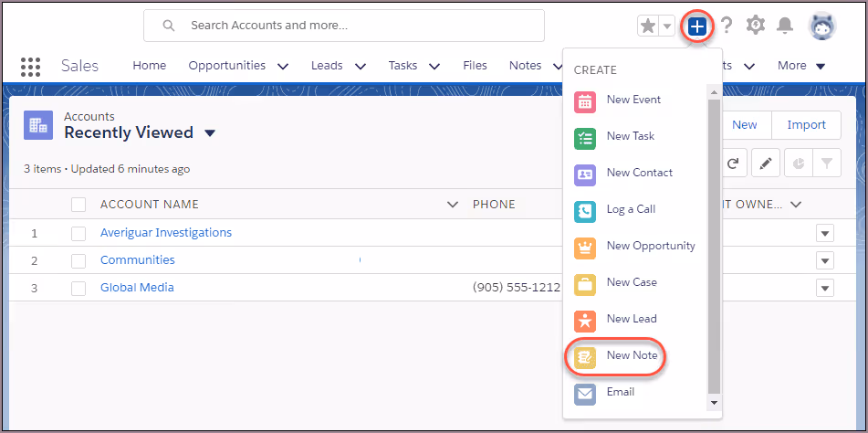
Task: Open row actions for Global Media
Action: 825,288
